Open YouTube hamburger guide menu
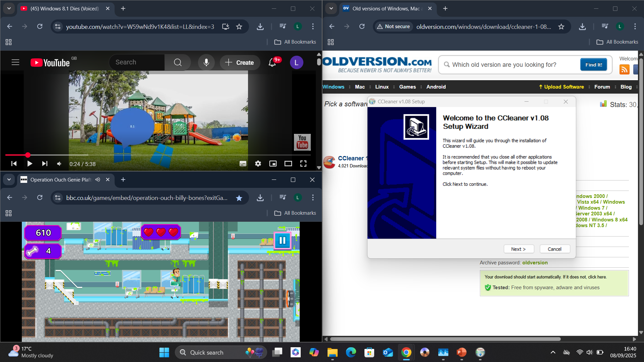Screen dimensions: 644x362 15,62
